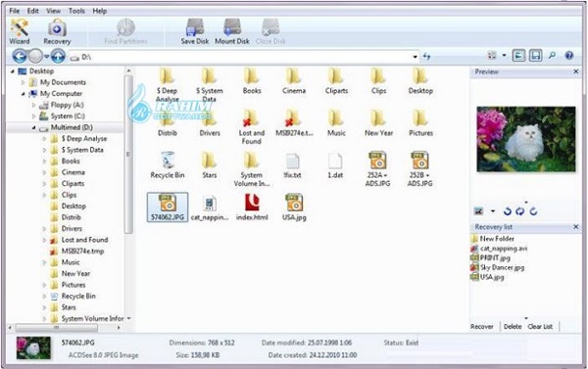Image resolution: width=588 pixels, height=369 pixels.
Task: Click the status bar 574062.JPG thumbnail
Action: point(33,348)
